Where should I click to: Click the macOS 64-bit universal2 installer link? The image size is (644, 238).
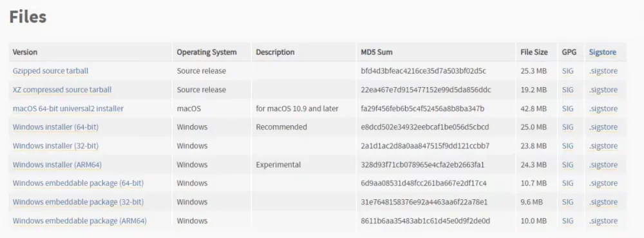click(x=68, y=108)
